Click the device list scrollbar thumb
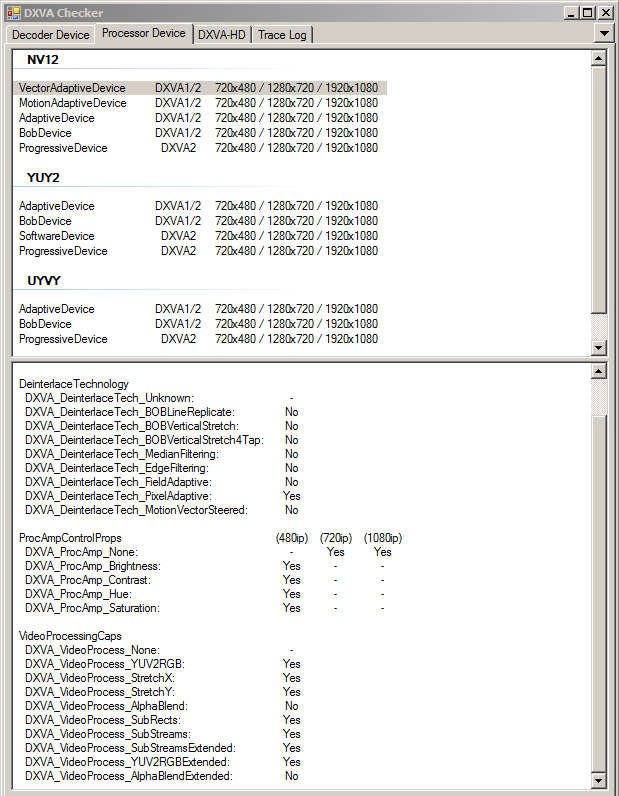619x796 pixels. point(599,189)
